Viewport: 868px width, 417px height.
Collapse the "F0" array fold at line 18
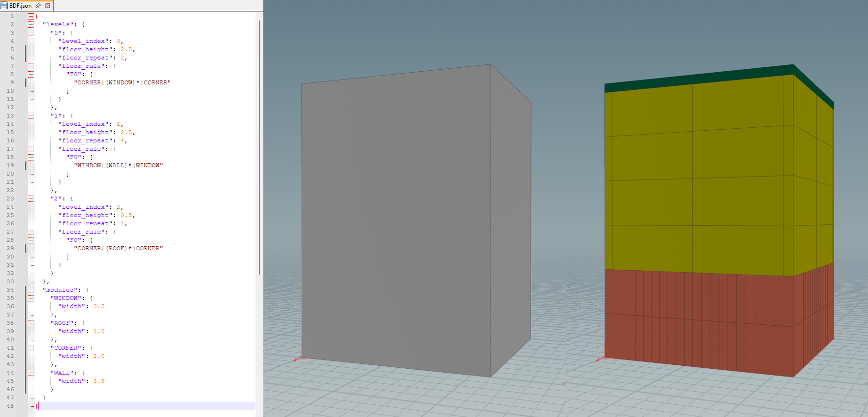(x=31, y=157)
